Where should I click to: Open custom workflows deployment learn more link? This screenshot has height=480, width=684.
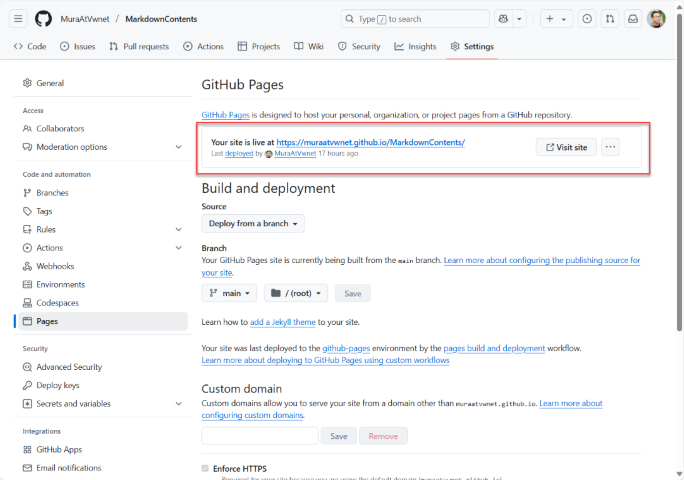[x=325, y=360]
